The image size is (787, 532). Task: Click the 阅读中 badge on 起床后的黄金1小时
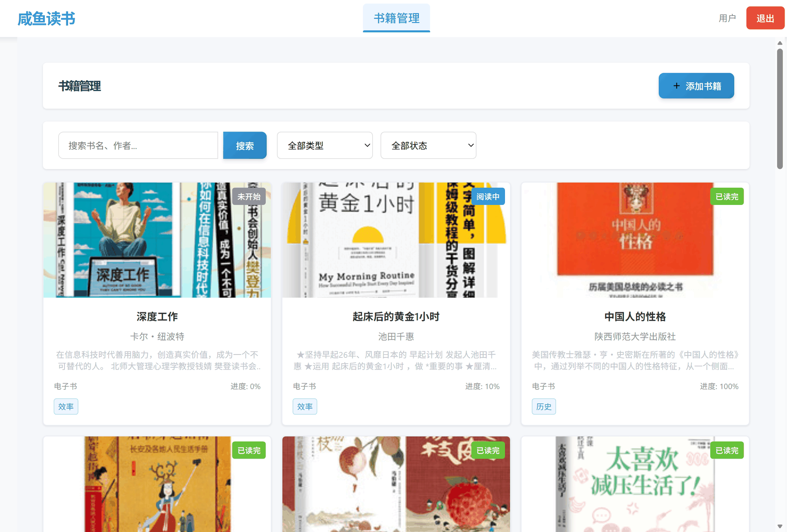pos(488,196)
